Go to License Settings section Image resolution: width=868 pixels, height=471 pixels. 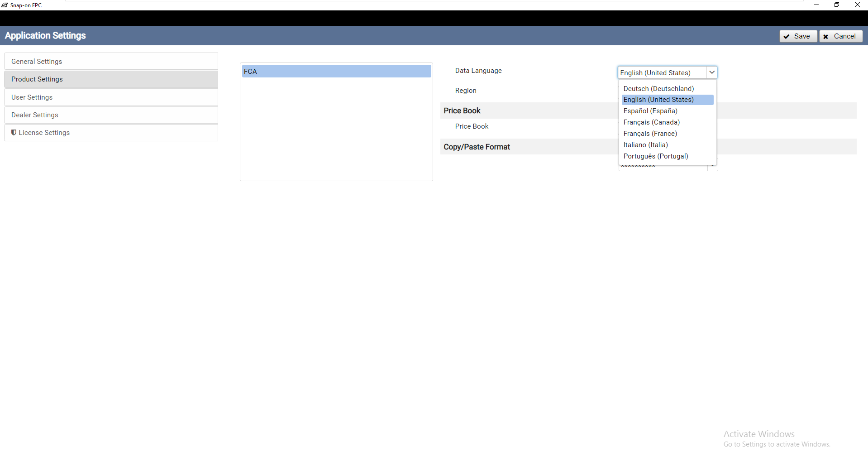(x=111, y=133)
